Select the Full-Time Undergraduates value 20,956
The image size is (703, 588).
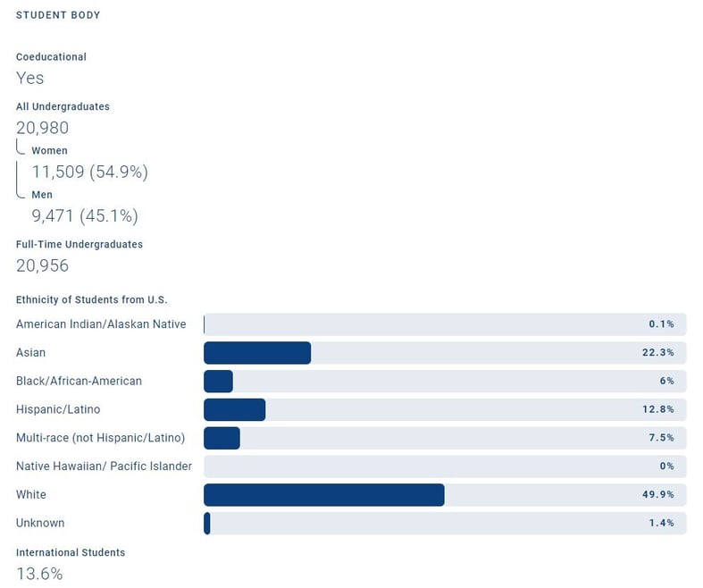43,265
